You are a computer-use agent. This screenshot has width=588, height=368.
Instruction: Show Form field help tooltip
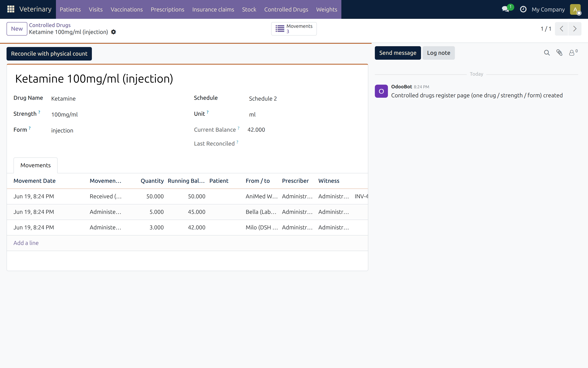30,128
